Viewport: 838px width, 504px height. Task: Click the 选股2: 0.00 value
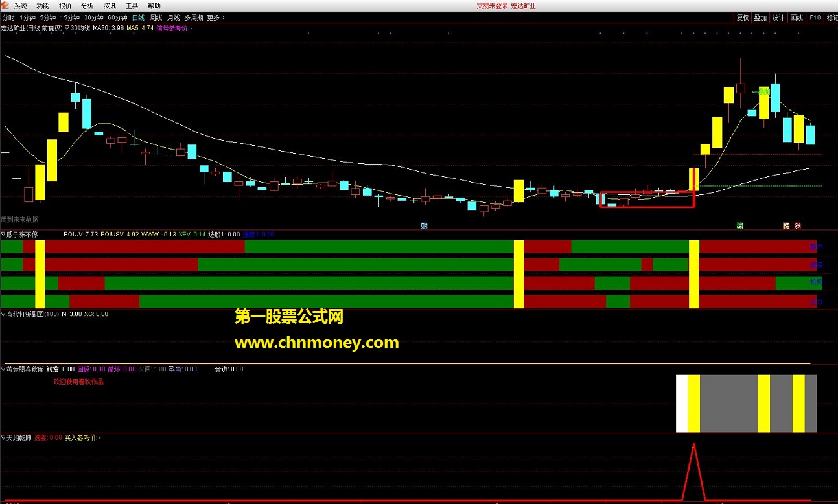(258, 234)
